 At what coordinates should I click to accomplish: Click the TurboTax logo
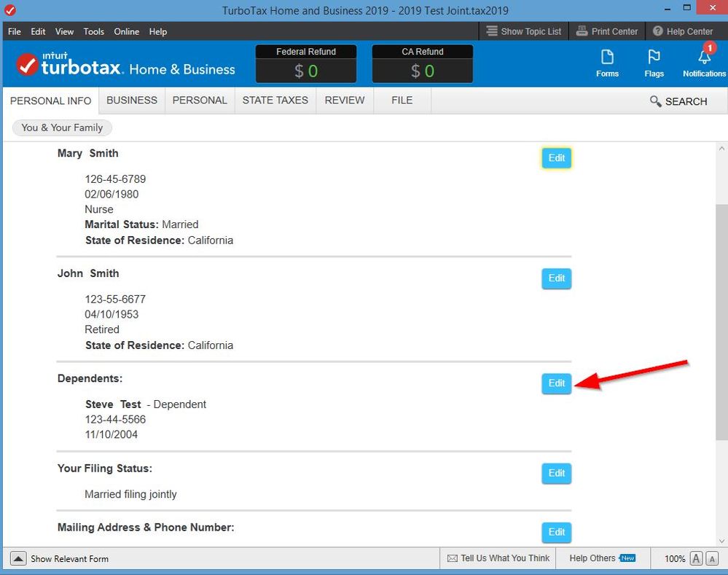tap(125, 65)
